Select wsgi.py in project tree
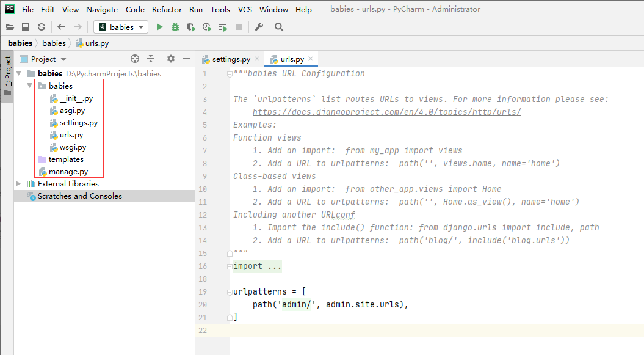644x355 pixels. coord(68,147)
